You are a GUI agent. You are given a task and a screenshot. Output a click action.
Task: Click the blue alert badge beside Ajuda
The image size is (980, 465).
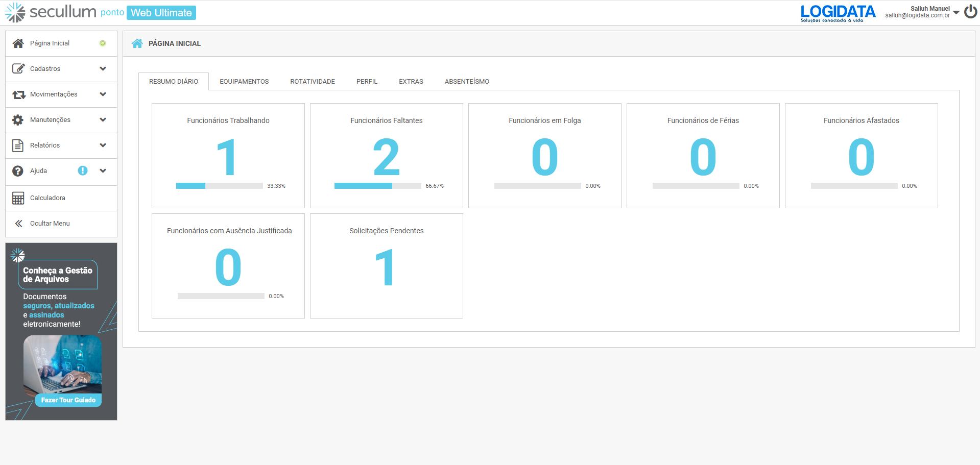click(83, 171)
